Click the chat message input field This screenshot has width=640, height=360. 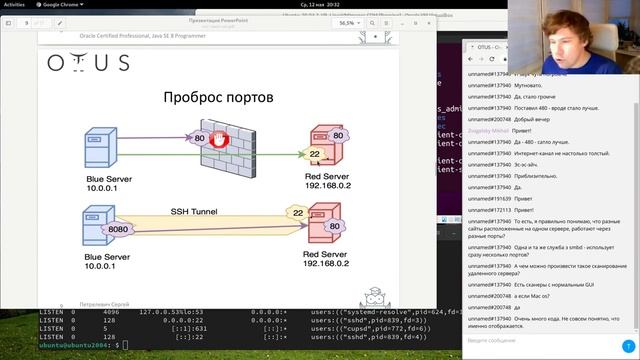coord(542,341)
